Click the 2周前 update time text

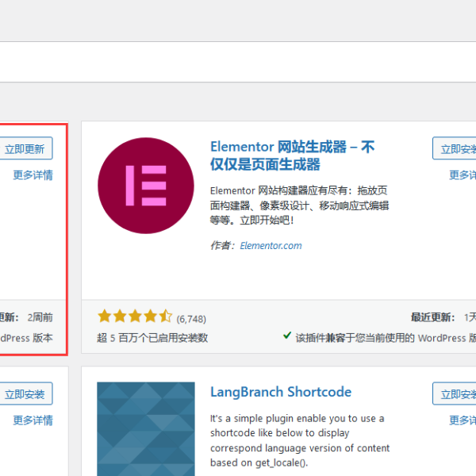pos(40,317)
